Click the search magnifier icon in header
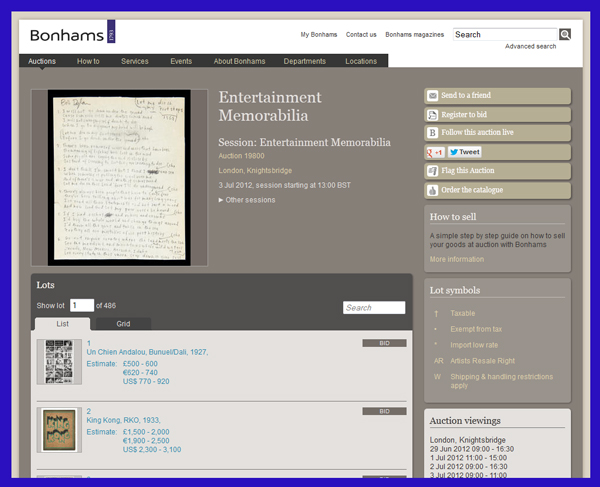Image resolution: width=600 pixels, height=487 pixels. click(x=565, y=34)
